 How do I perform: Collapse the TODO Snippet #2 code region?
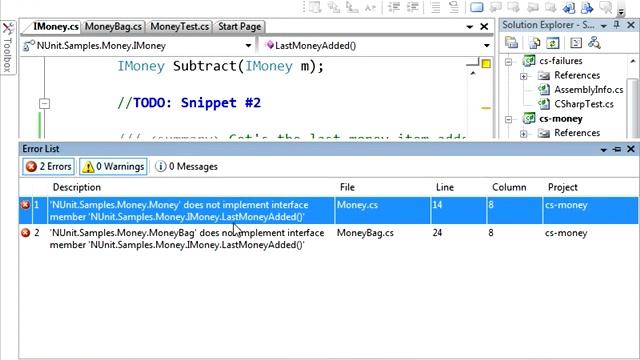pos(44,103)
